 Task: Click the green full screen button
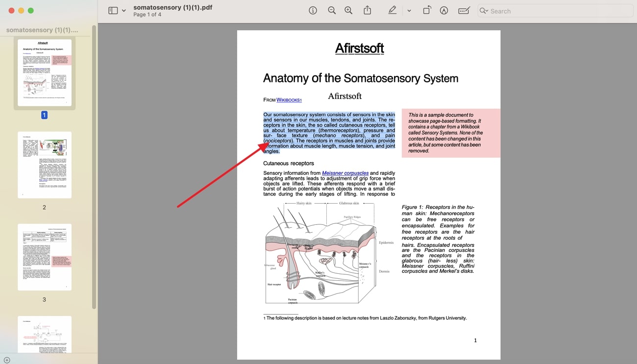pos(30,11)
